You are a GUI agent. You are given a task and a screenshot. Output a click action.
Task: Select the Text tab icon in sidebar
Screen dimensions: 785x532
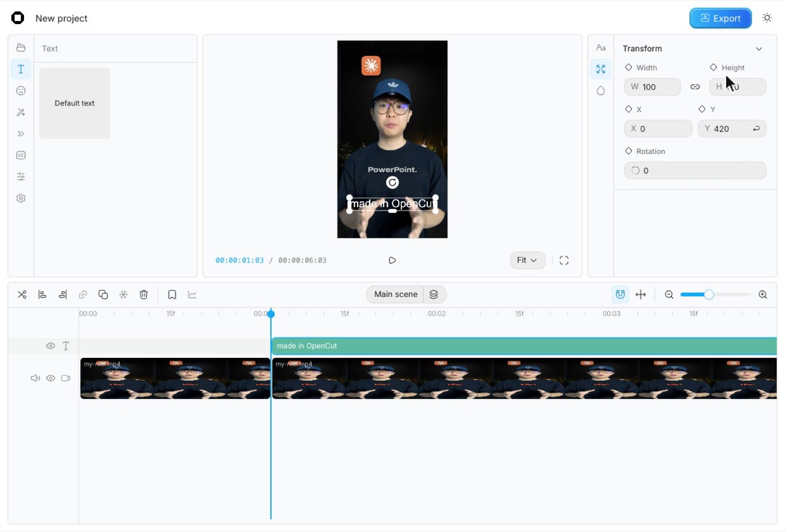coord(21,69)
